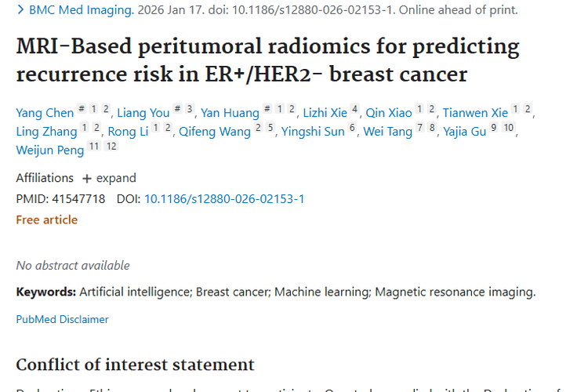Open the DOI 10.1186/s12880-026-02153-1 link
588x392 pixels.
224,199
